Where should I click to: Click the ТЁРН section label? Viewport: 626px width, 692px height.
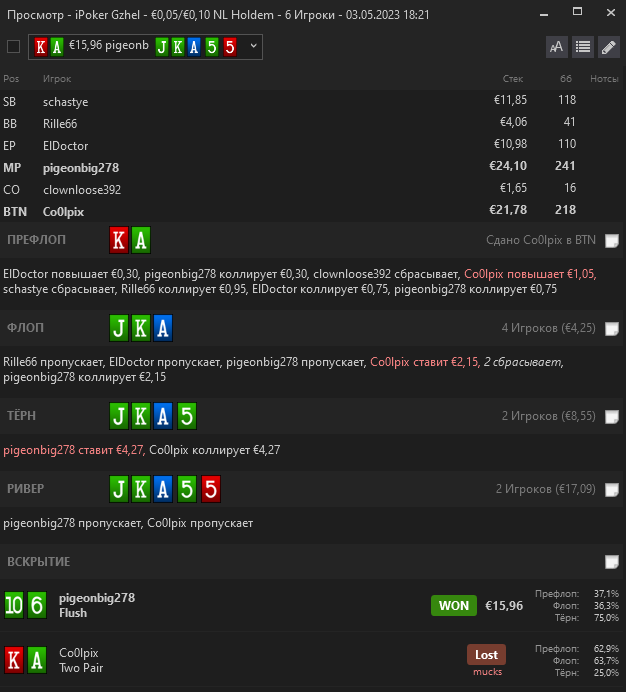pyautogui.click(x=21, y=416)
